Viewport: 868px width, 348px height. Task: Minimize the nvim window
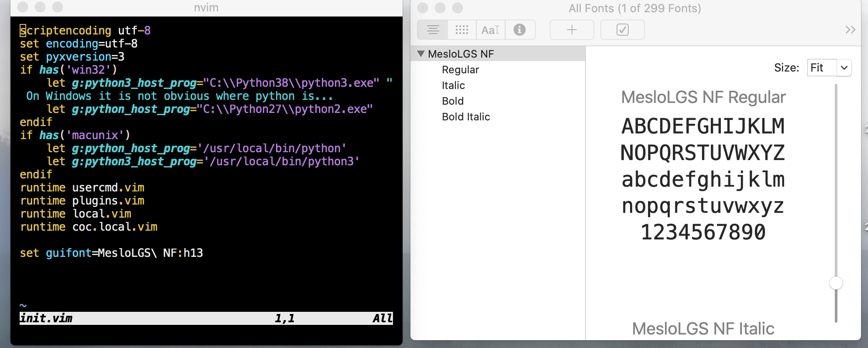pyautogui.click(x=40, y=7)
